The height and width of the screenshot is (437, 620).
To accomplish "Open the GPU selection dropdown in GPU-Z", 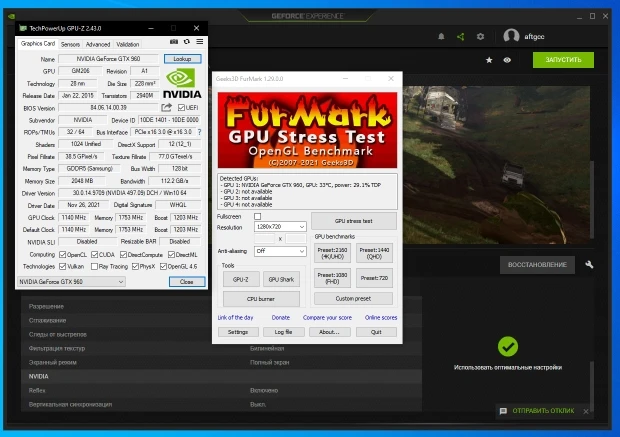I will click(x=71, y=282).
